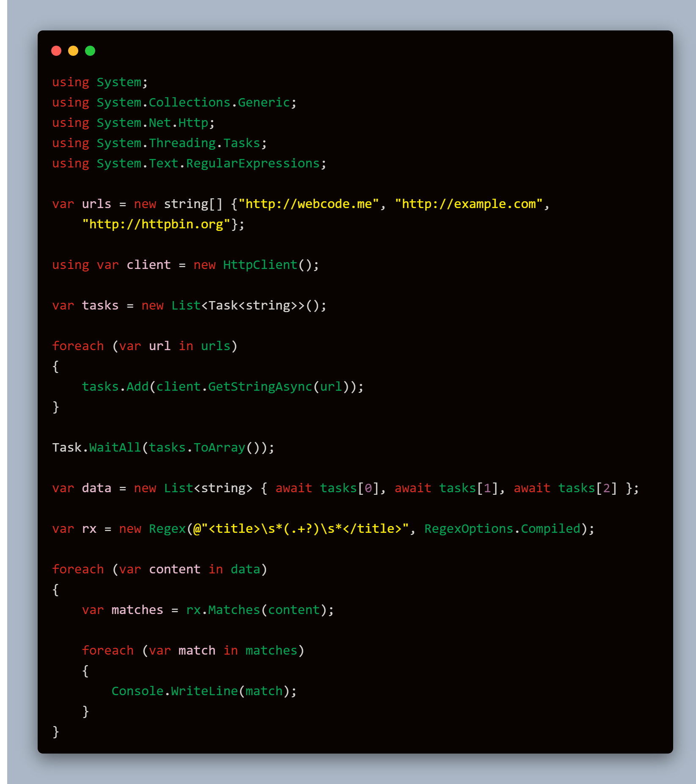Screen dimensions: 696x784
Task: Click the red close dot
Action: tap(56, 51)
